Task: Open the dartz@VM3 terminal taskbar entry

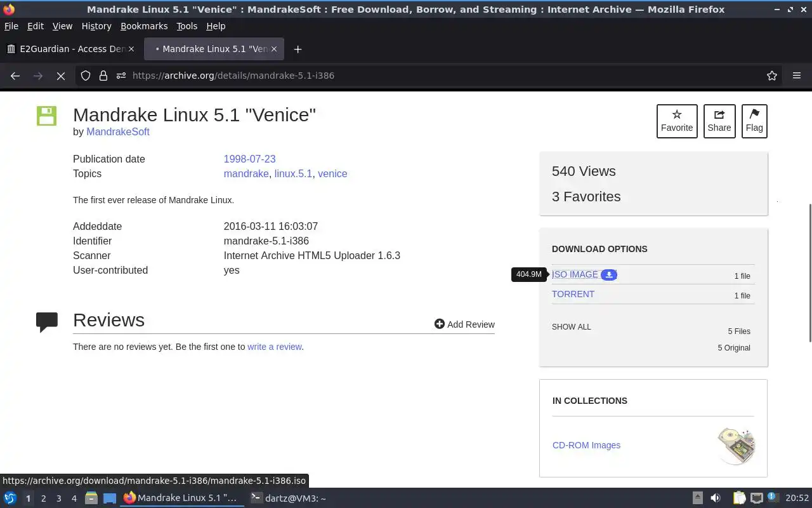Action: click(x=289, y=498)
